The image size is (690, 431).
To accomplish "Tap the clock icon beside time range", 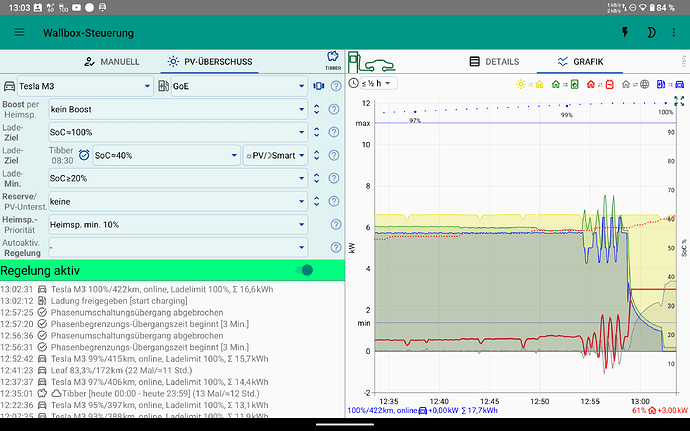I will coord(353,83).
